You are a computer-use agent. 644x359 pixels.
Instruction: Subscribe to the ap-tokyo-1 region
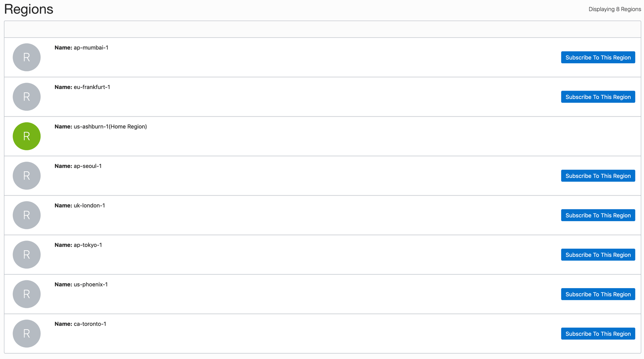coord(598,255)
